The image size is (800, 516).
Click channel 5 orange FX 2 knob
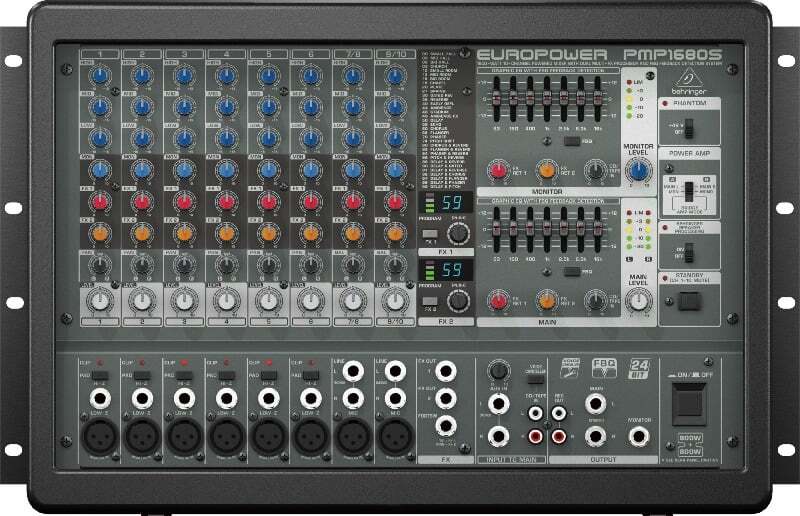tap(268, 234)
